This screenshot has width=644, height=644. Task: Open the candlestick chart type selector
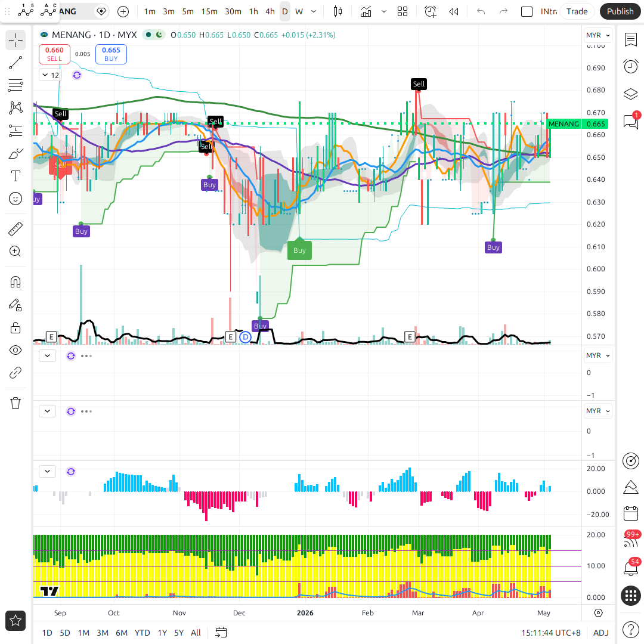coord(338,11)
